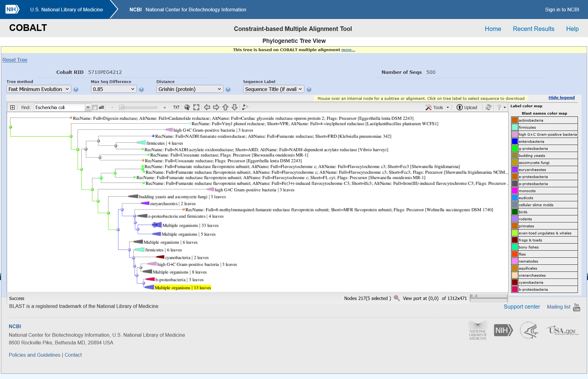
Task: Open the Sequence Label dropdown
Action: (x=274, y=89)
